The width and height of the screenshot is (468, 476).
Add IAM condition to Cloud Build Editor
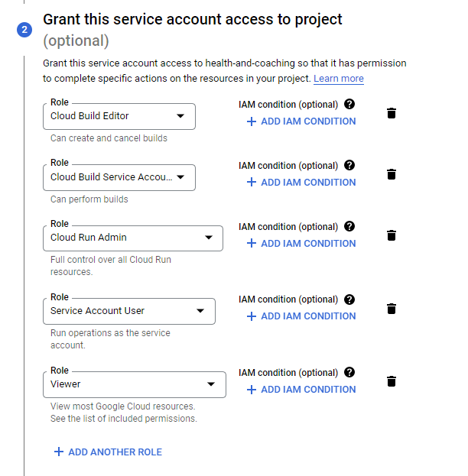pos(301,121)
